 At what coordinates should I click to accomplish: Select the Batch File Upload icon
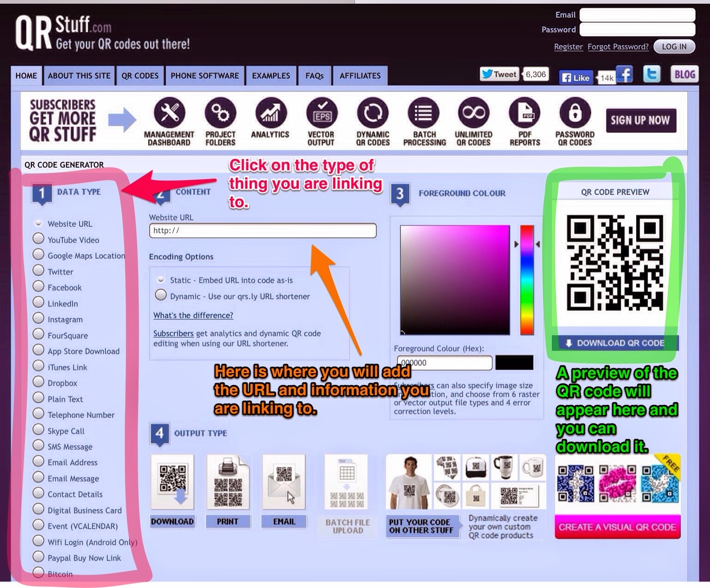pyautogui.click(x=347, y=482)
